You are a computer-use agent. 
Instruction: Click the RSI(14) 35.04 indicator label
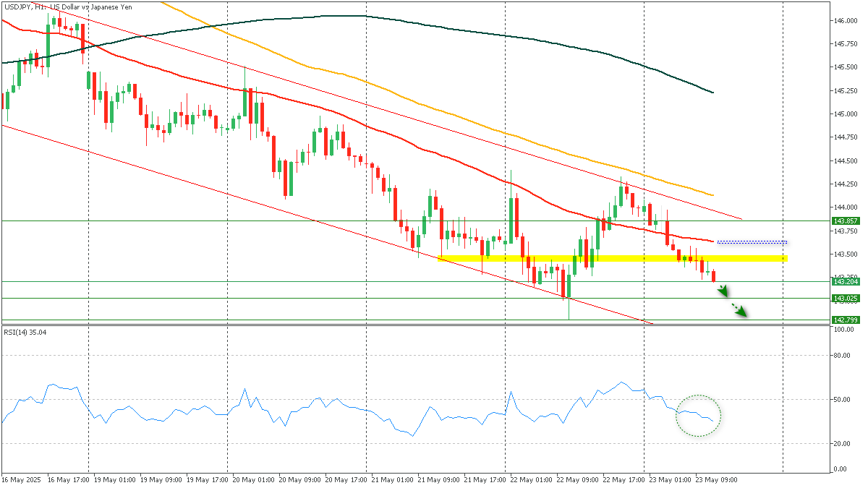25,333
